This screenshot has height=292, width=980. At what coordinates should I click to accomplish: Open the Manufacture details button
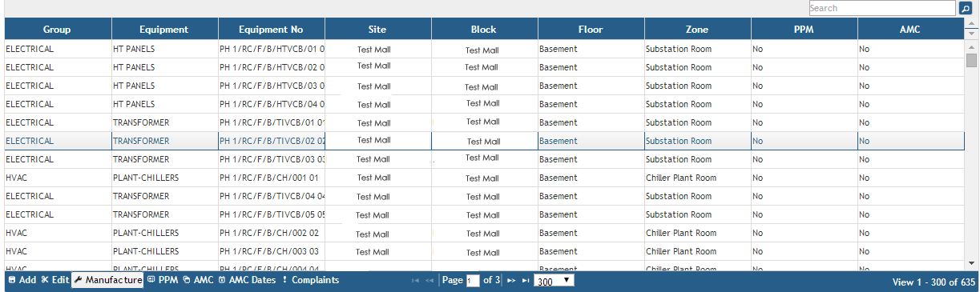(x=107, y=280)
